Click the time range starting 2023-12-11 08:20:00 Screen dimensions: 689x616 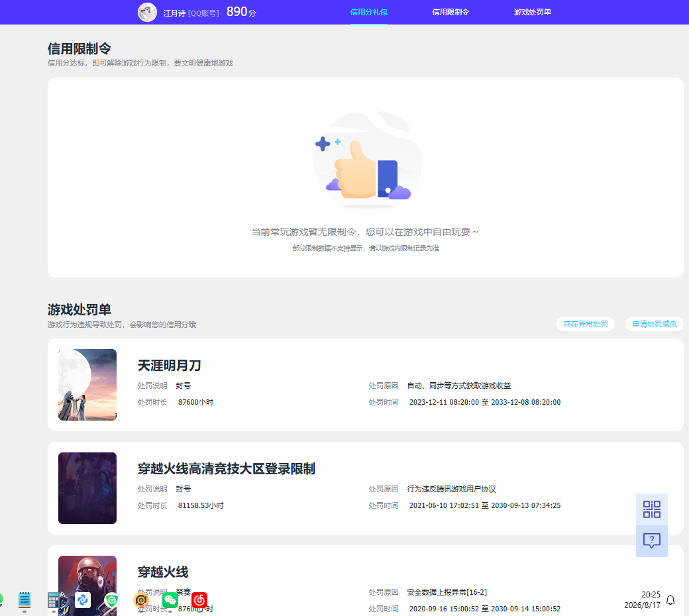point(485,402)
